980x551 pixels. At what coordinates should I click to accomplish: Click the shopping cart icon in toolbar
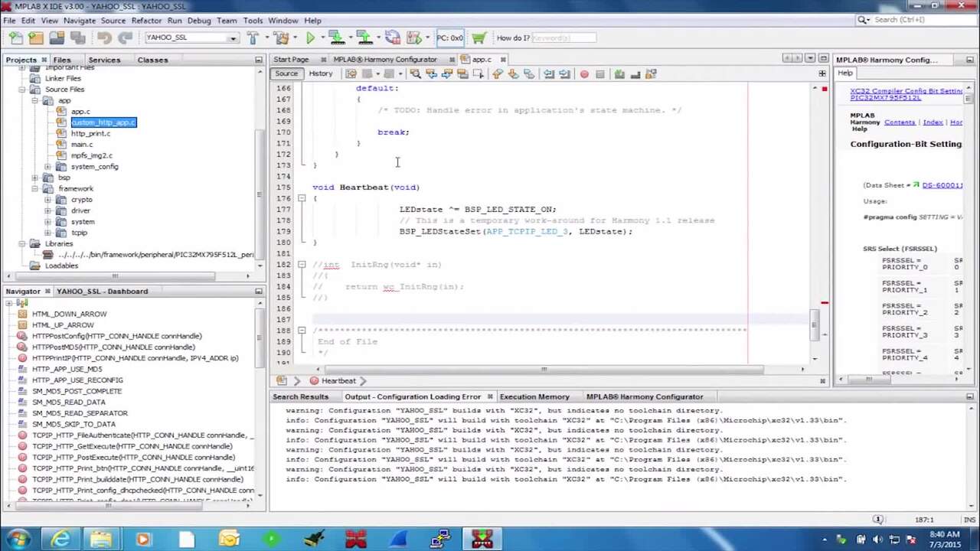(479, 37)
